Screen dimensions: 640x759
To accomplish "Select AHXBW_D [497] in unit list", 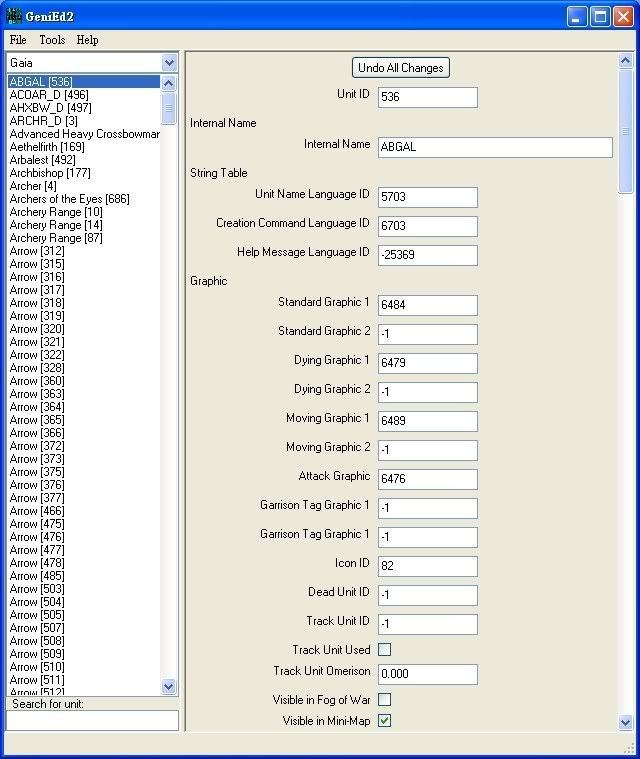I will tap(84, 107).
